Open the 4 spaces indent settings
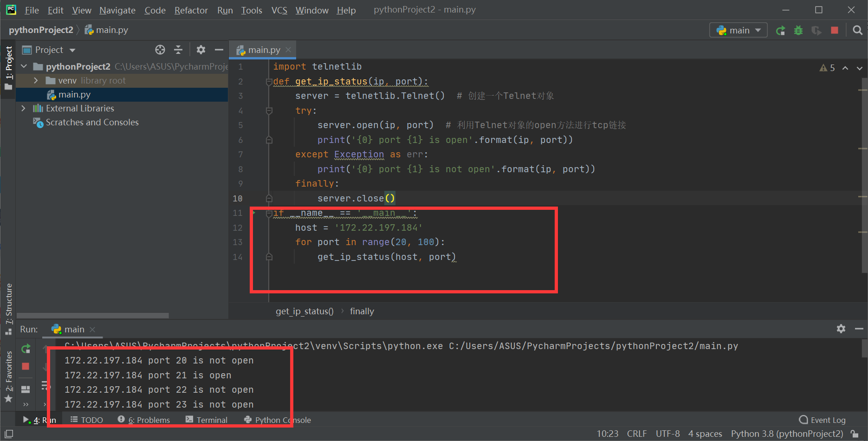Screen dimensions: 868x441 click(705, 434)
